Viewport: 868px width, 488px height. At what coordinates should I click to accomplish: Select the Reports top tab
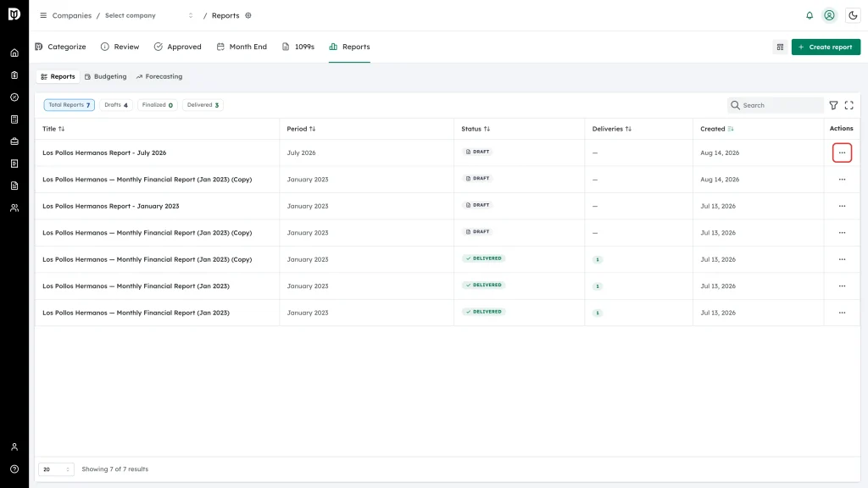click(349, 47)
